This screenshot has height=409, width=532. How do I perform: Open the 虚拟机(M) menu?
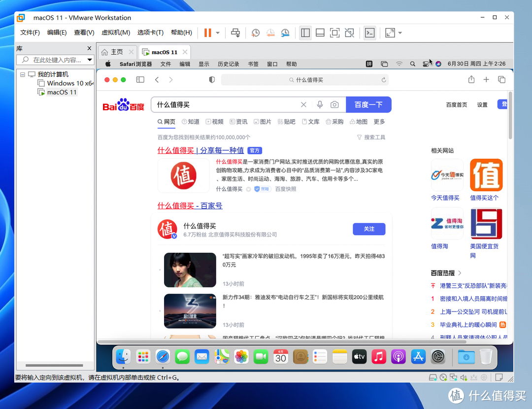(116, 33)
